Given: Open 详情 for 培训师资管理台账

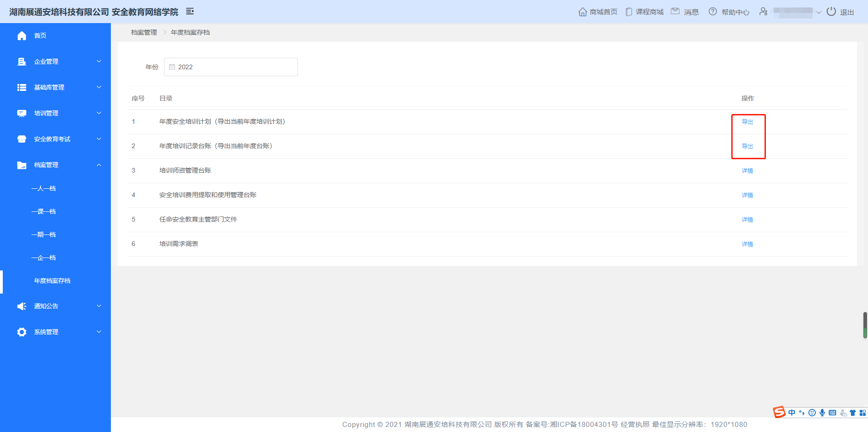Looking at the screenshot, I should tap(747, 171).
